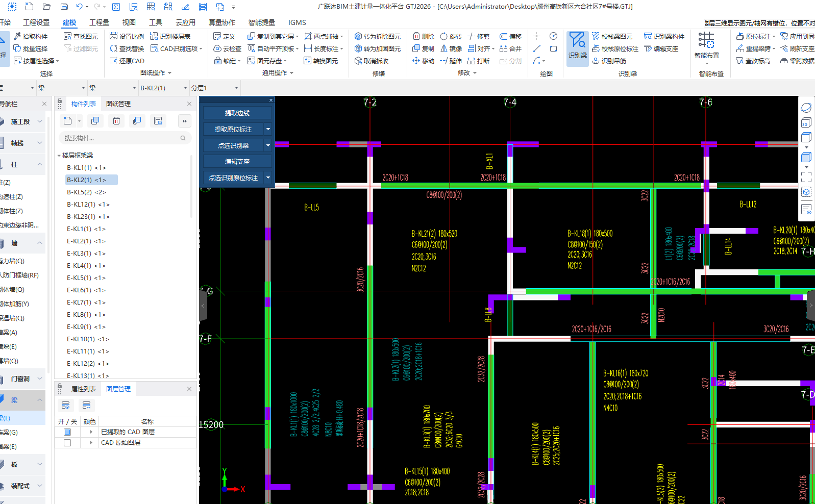This screenshot has height=504, width=815.
Task: Click the 编辑支座 button in floating panel
Action: click(237, 162)
